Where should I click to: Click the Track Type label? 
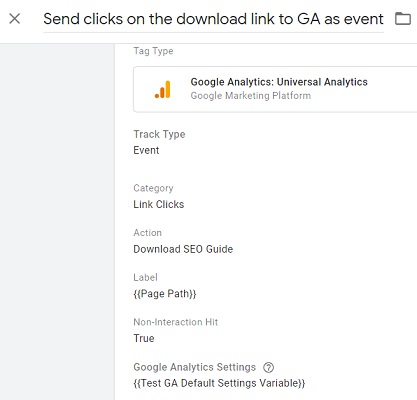click(x=159, y=134)
